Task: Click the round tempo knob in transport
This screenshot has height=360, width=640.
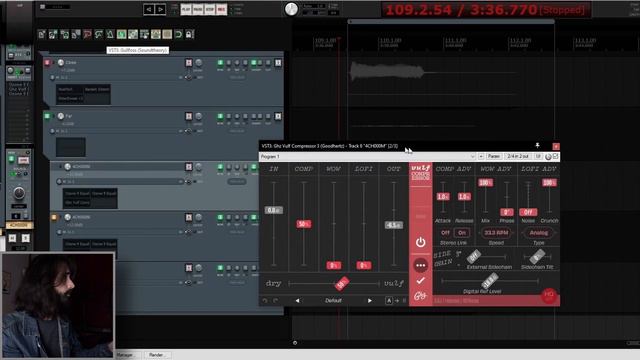Action: 291,9
